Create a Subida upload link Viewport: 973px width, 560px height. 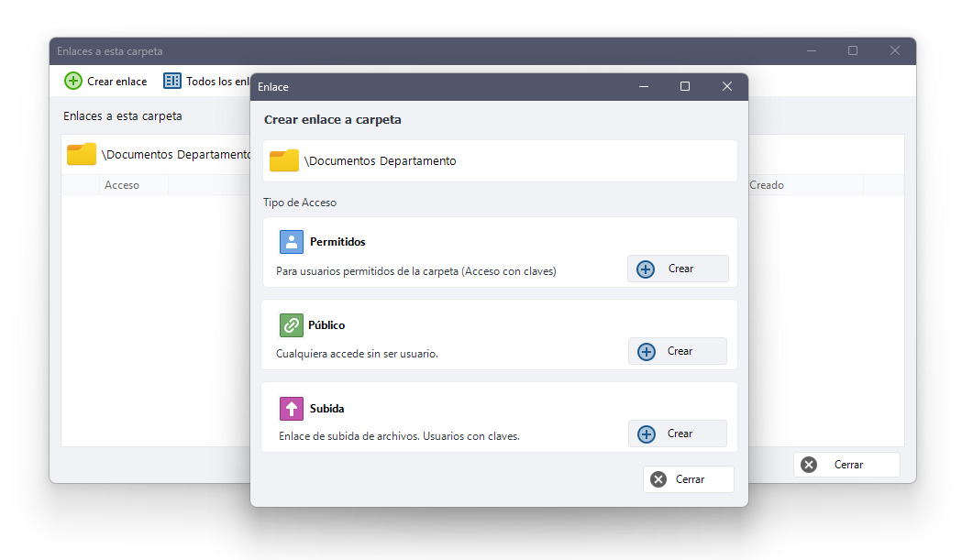click(x=678, y=434)
